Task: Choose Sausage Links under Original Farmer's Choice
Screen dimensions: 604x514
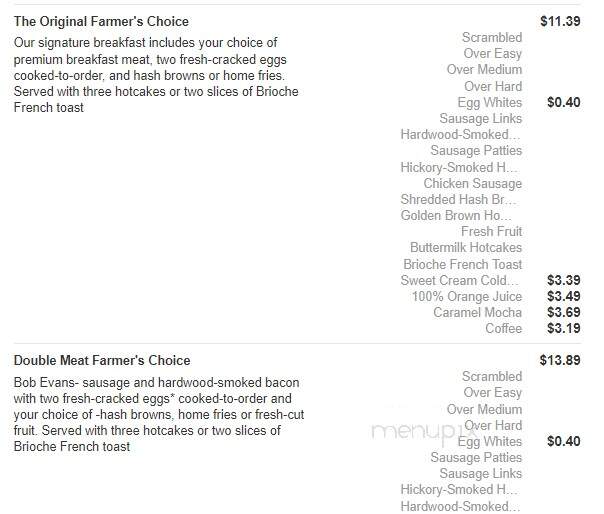Action: [481, 118]
